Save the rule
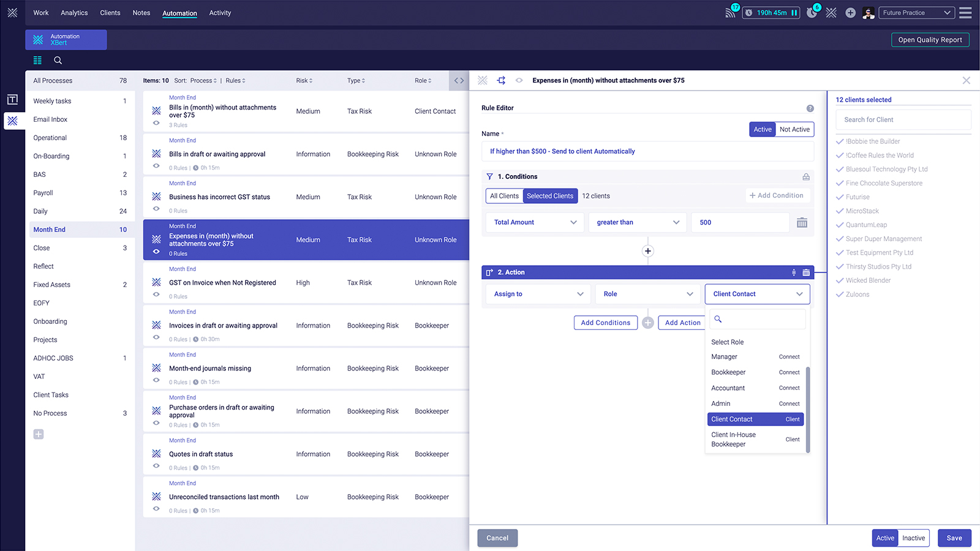Viewport: 980px width, 551px height. pyautogui.click(x=954, y=538)
